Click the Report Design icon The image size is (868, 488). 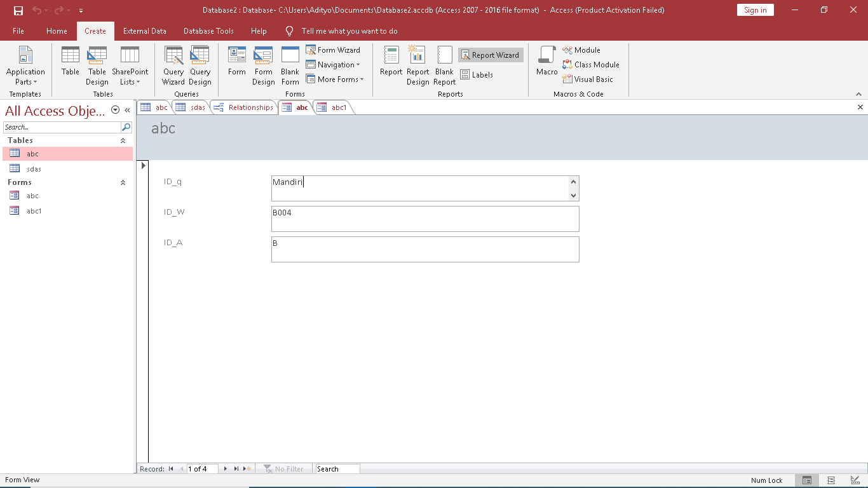(417, 65)
